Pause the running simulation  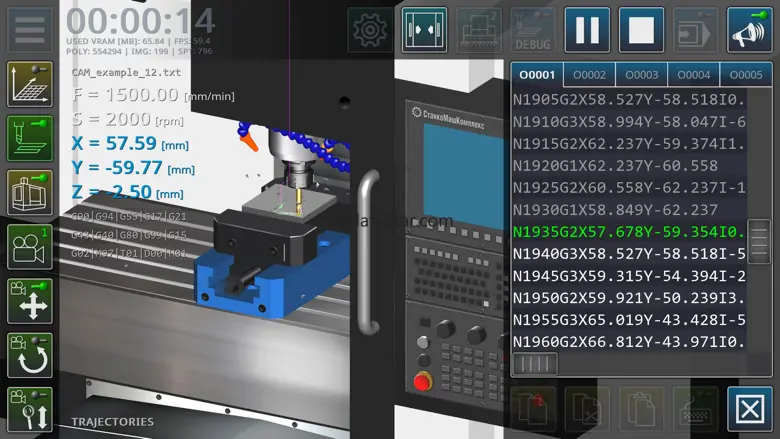tap(587, 30)
